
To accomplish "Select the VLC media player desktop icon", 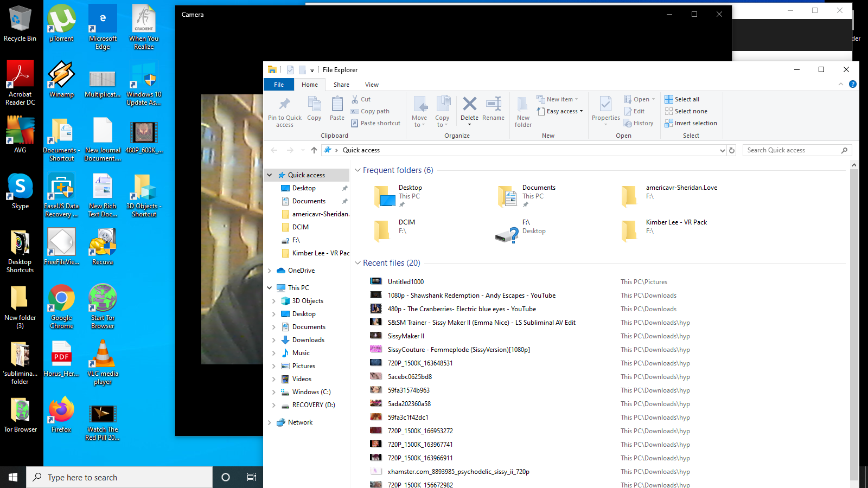I will 103,362.
